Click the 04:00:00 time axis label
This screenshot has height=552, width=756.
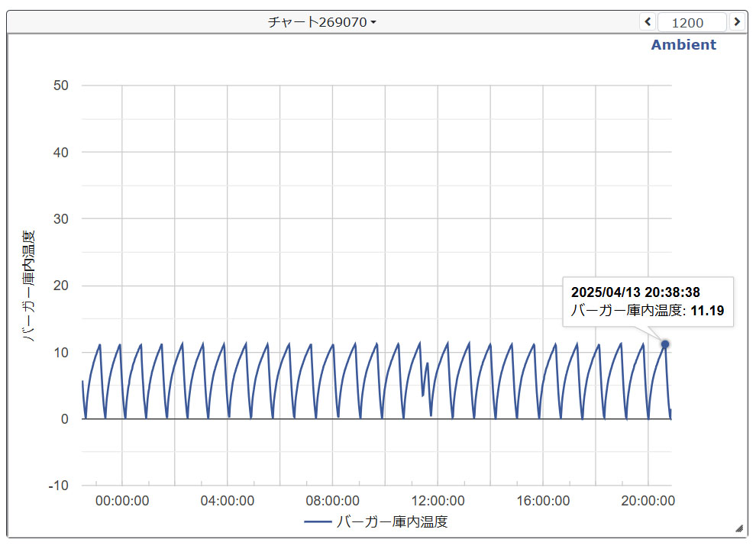click(227, 501)
